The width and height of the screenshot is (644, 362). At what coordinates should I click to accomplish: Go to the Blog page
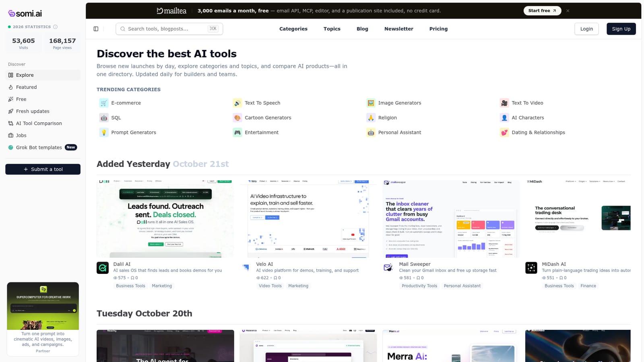(x=362, y=29)
